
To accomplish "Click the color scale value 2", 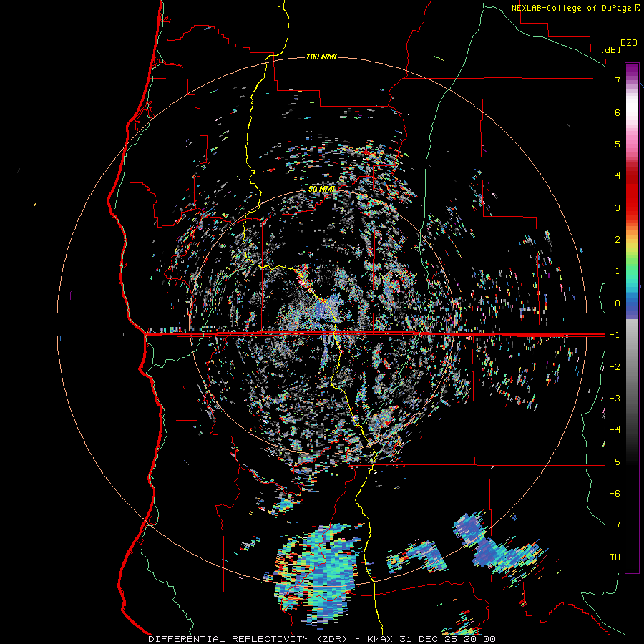I will click(x=618, y=240).
